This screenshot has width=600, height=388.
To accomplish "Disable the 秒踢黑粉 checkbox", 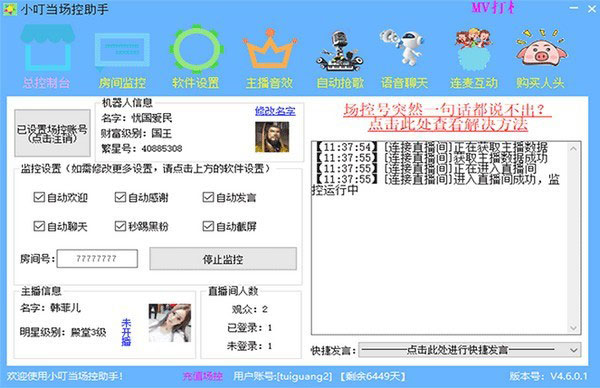I will tap(120, 226).
